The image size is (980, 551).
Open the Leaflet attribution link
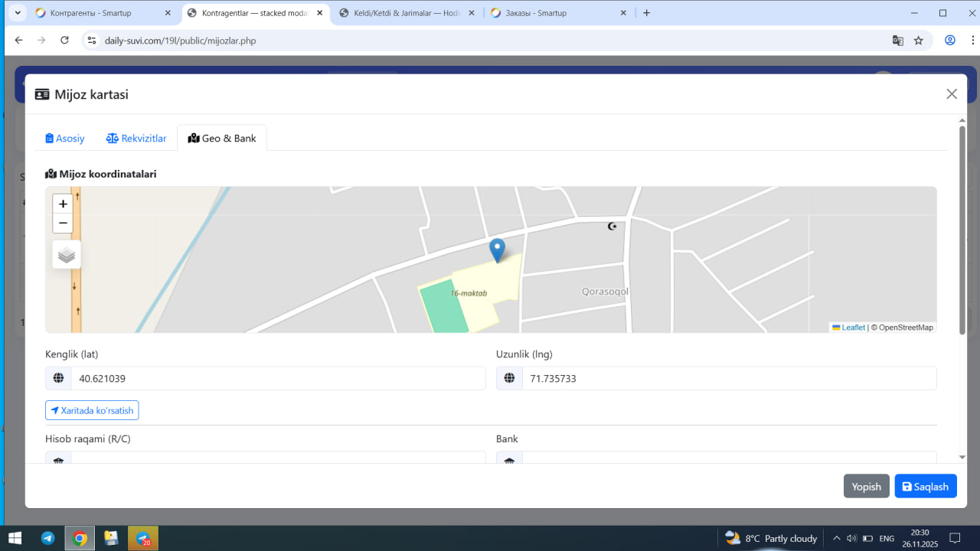pyautogui.click(x=853, y=328)
